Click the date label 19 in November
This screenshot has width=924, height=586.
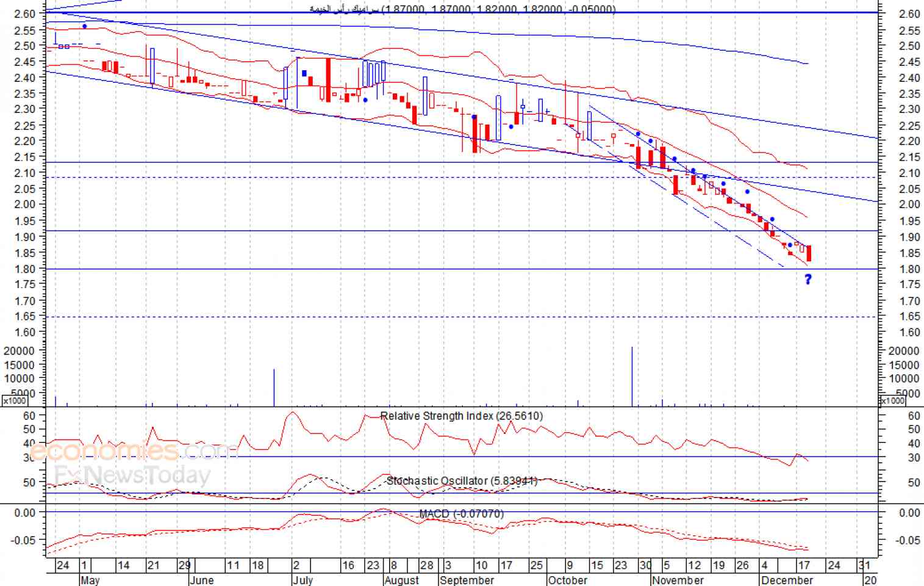coord(719,565)
